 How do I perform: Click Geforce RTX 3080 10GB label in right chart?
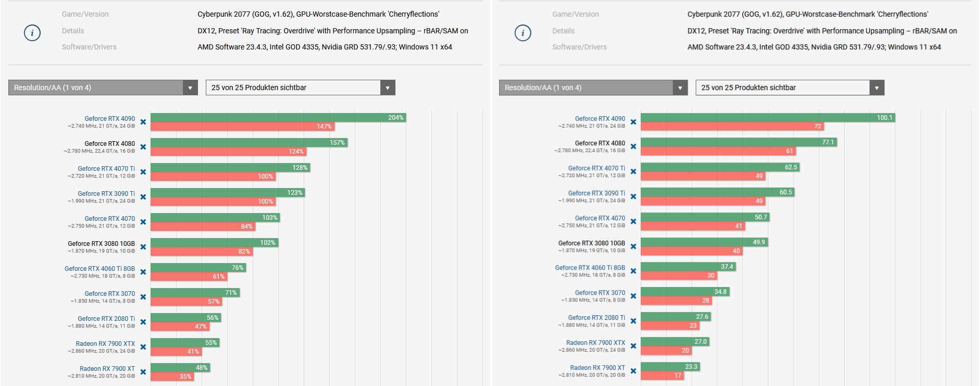[x=591, y=243]
